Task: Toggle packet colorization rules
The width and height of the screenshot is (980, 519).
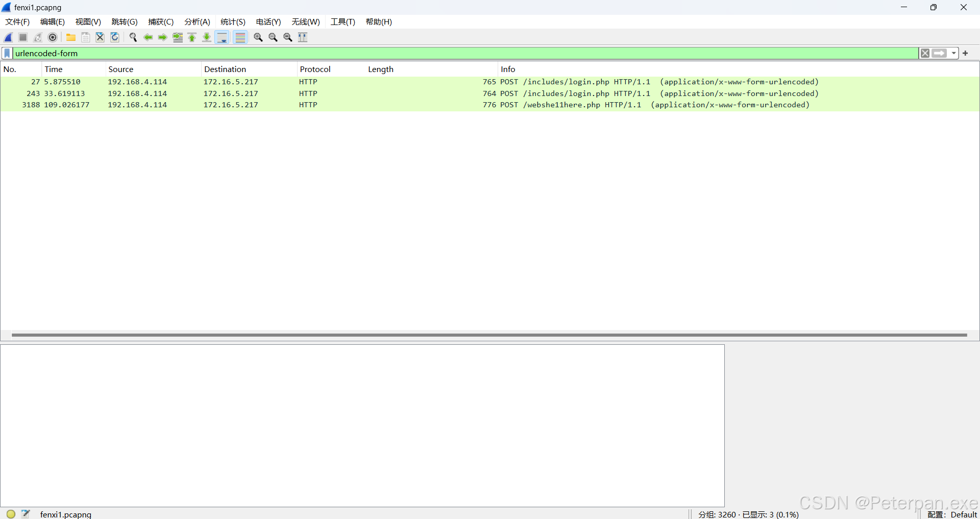Action: 240,37
